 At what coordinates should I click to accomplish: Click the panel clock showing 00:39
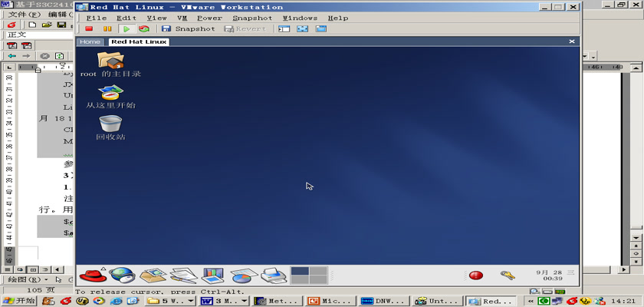[x=555, y=276]
